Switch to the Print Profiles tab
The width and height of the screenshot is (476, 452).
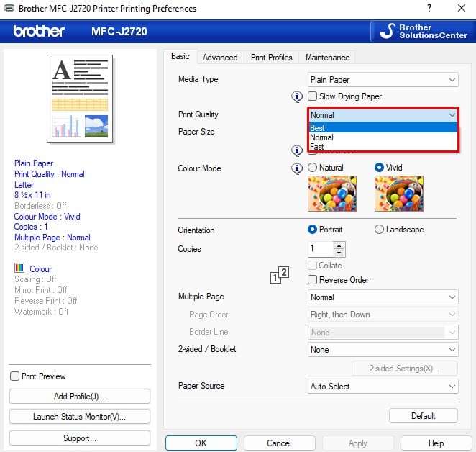click(x=271, y=58)
